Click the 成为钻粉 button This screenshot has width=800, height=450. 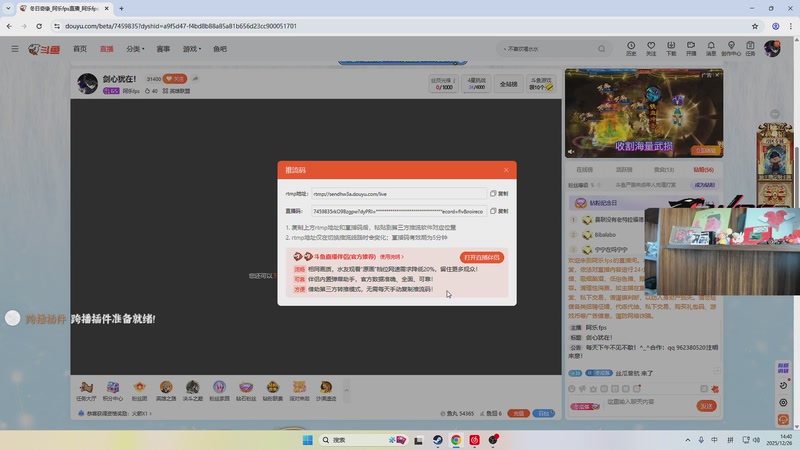[705, 185]
